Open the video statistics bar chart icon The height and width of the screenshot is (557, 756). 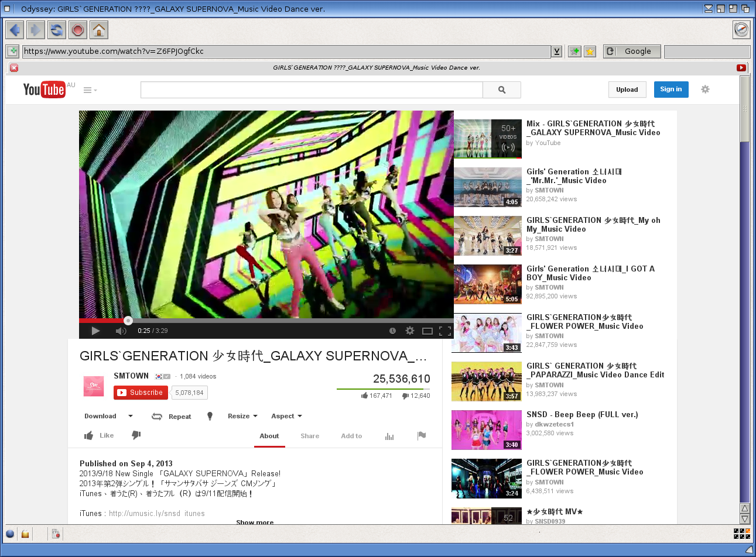tap(389, 436)
